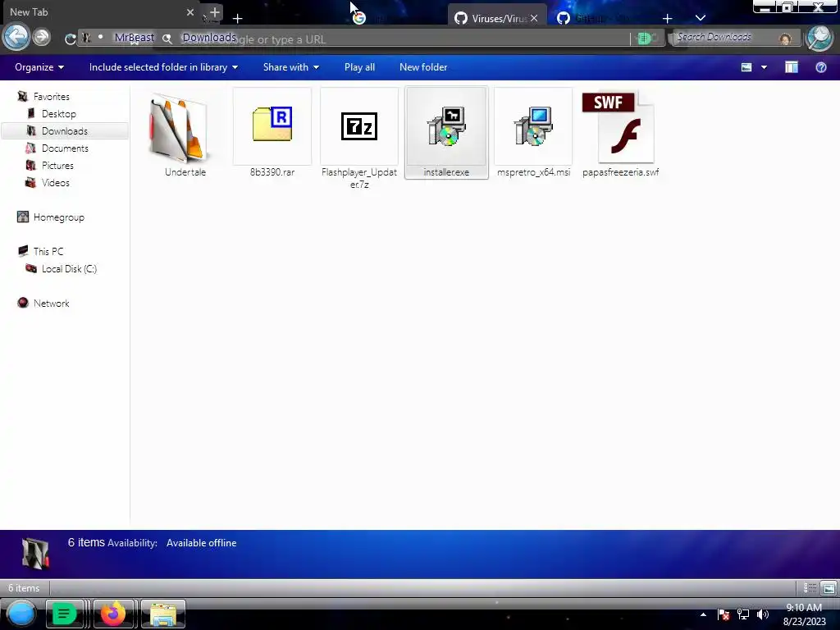Open File Explorer from the taskbar

[163, 614]
